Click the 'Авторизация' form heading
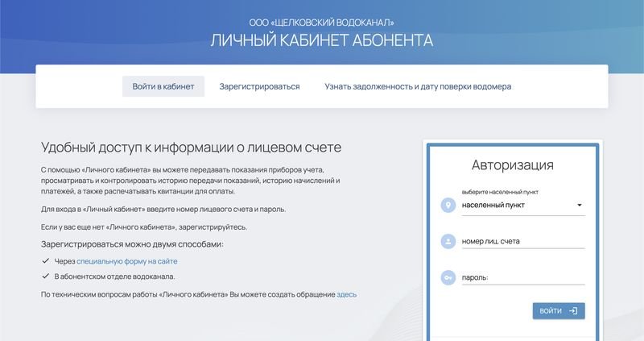This screenshot has width=644, height=341. 512,165
